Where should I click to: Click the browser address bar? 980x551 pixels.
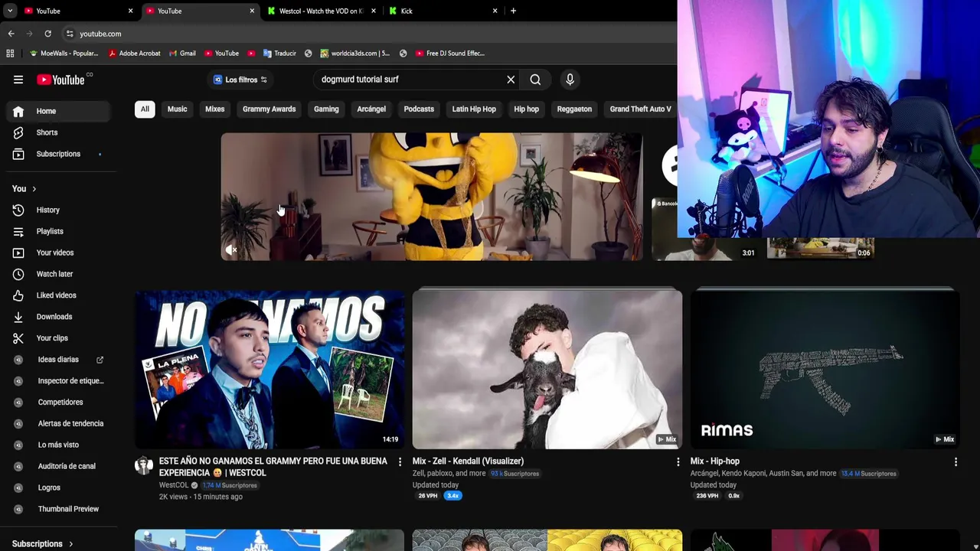367,34
